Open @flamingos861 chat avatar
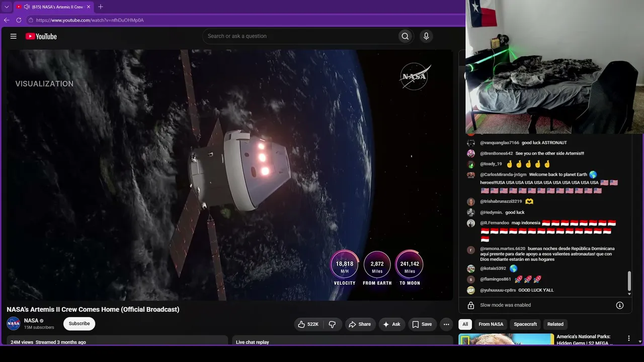Screen dimensions: 644x362 click(471, 280)
